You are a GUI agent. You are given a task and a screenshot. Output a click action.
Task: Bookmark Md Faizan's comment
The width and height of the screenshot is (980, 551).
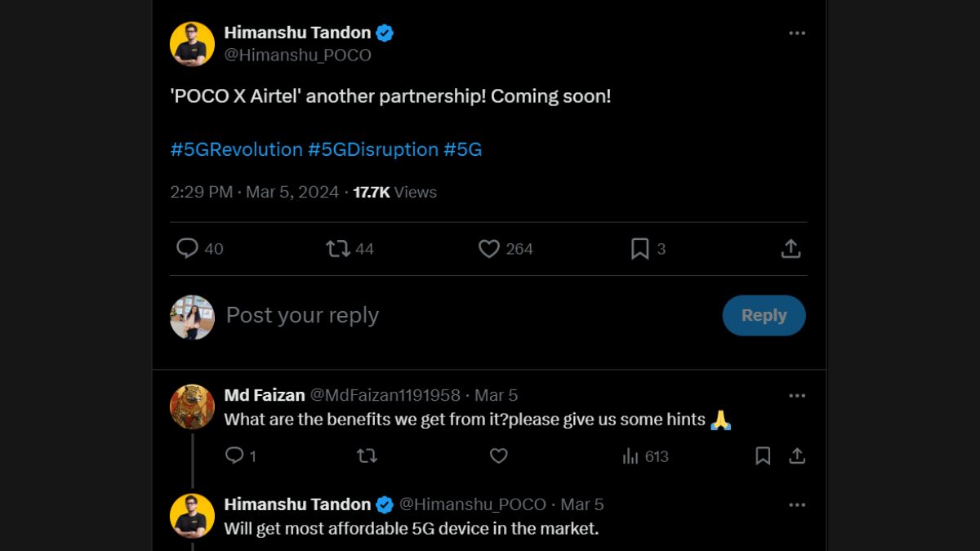[x=763, y=455]
